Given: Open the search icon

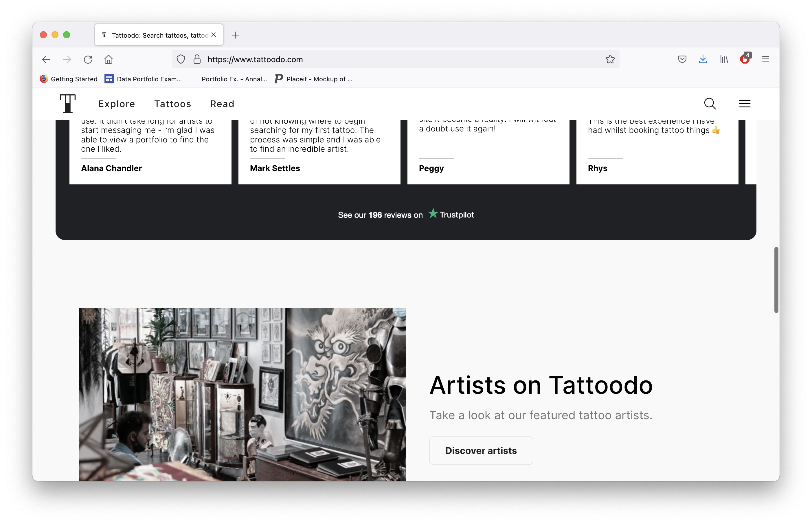Looking at the screenshot, I should 710,104.
